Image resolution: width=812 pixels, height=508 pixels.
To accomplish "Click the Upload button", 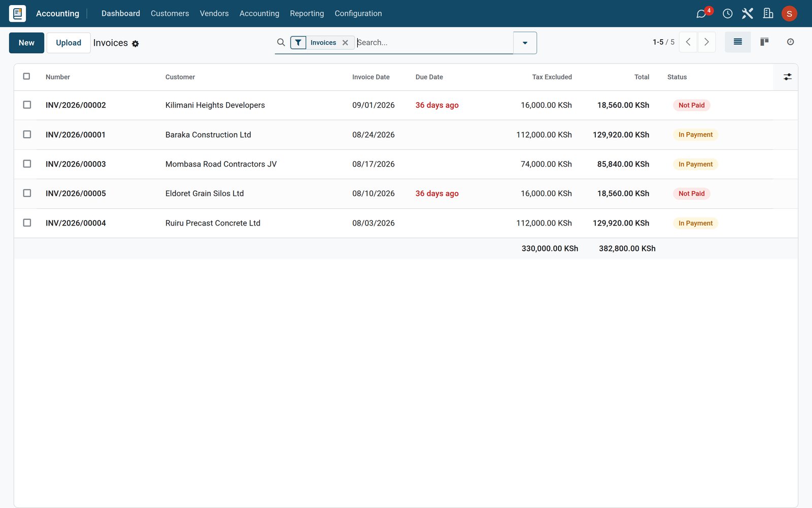I will point(69,43).
